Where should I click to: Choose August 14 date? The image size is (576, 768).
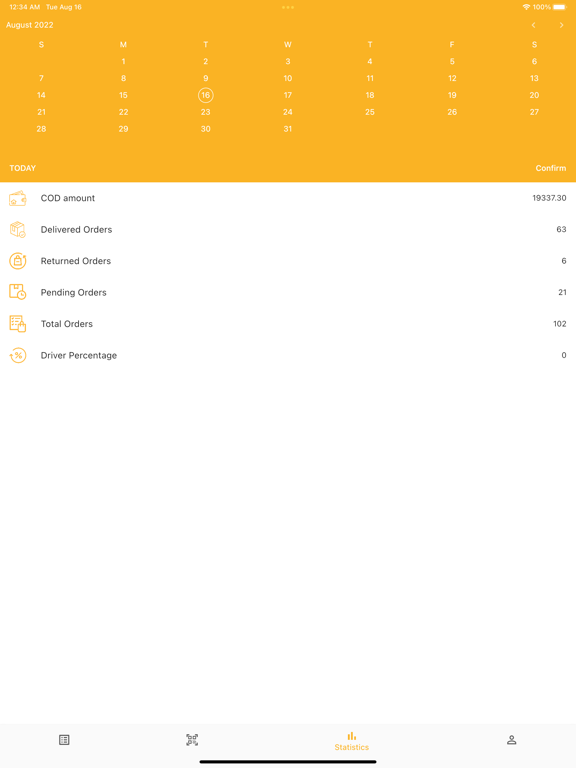(x=41, y=95)
